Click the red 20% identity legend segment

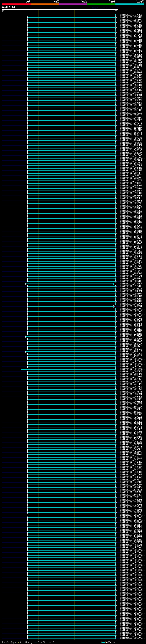[16, 4]
